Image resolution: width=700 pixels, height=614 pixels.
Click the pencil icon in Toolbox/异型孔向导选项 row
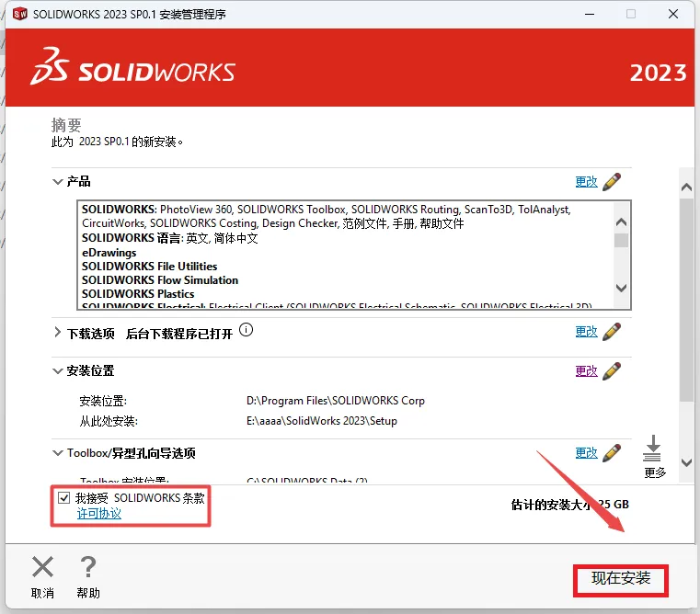coord(611,453)
